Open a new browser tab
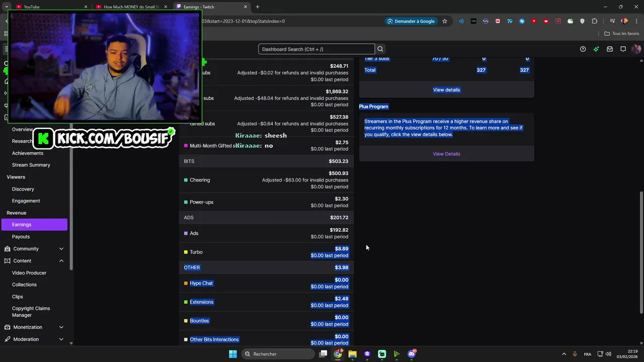Screen dimensions: 644x362 258,7
